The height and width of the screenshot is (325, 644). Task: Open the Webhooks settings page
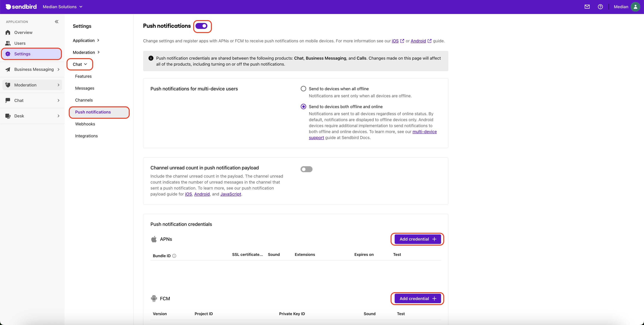pyautogui.click(x=85, y=124)
